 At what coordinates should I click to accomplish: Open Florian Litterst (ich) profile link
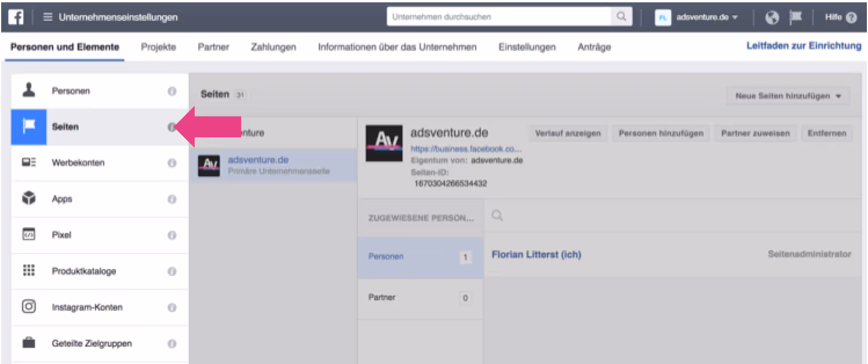pos(536,254)
